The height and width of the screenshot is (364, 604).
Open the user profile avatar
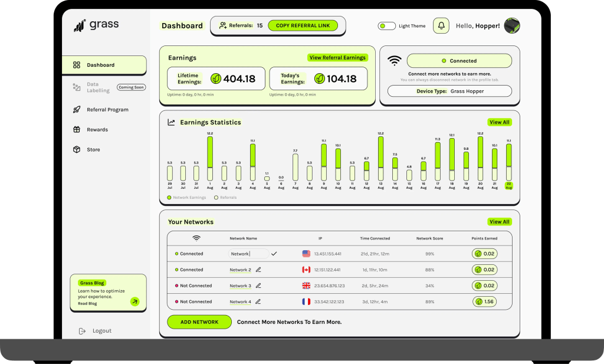pyautogui.click(x=512, y=26)
